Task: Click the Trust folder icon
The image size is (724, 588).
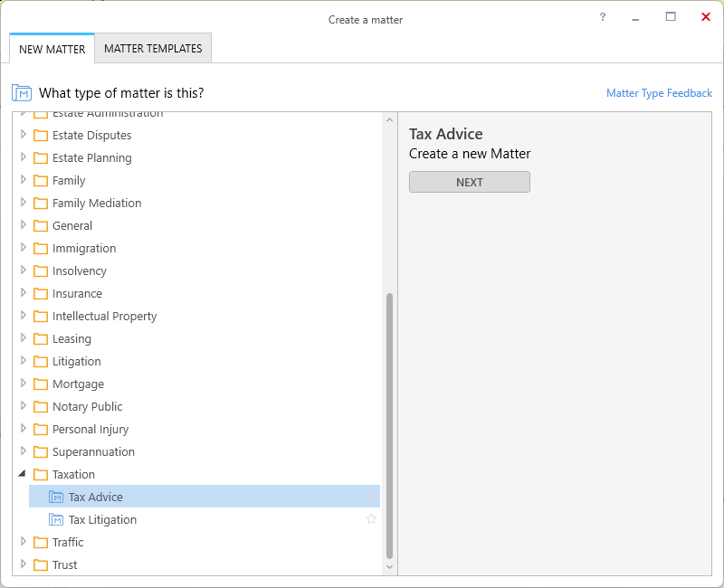Action: 41,564
